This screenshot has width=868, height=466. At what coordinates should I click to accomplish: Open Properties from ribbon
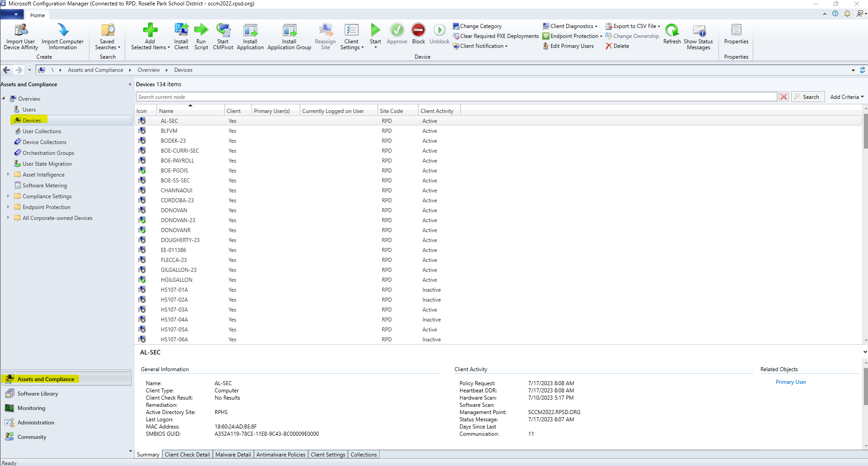(x=736, y=34)
